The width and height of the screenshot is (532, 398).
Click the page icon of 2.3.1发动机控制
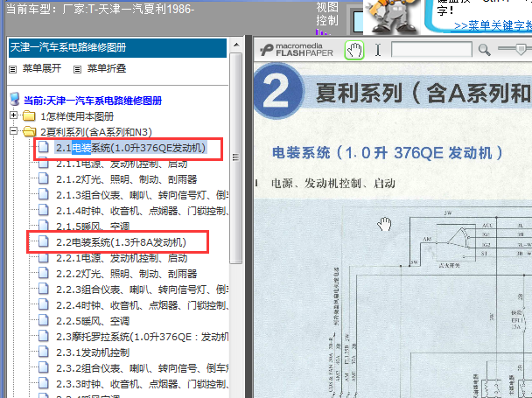point(44,352)
